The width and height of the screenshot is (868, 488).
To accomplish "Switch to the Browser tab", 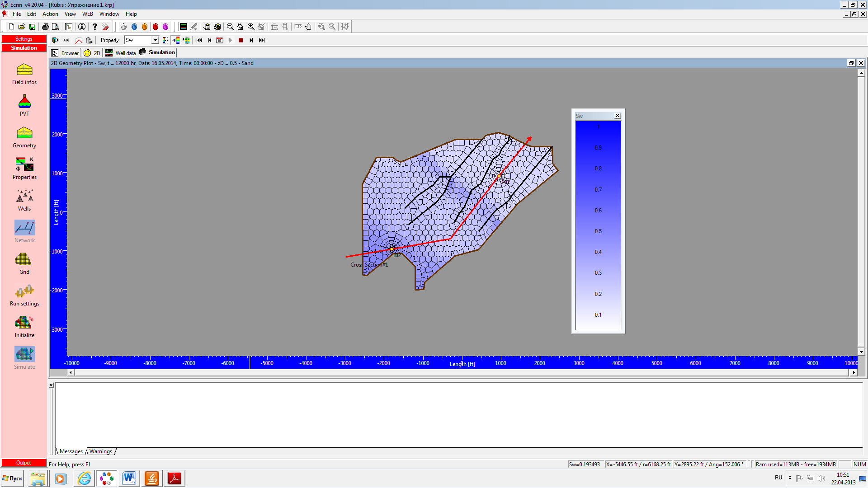I will coord(65,53).
